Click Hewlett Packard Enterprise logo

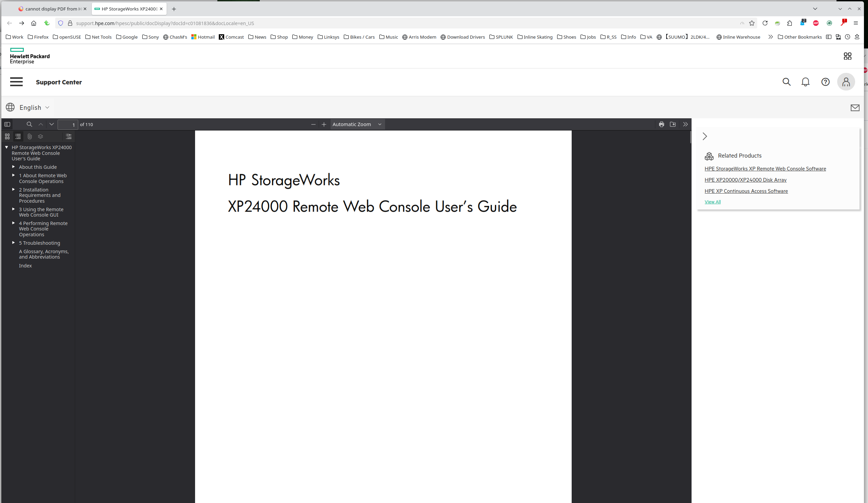point(29,56)
